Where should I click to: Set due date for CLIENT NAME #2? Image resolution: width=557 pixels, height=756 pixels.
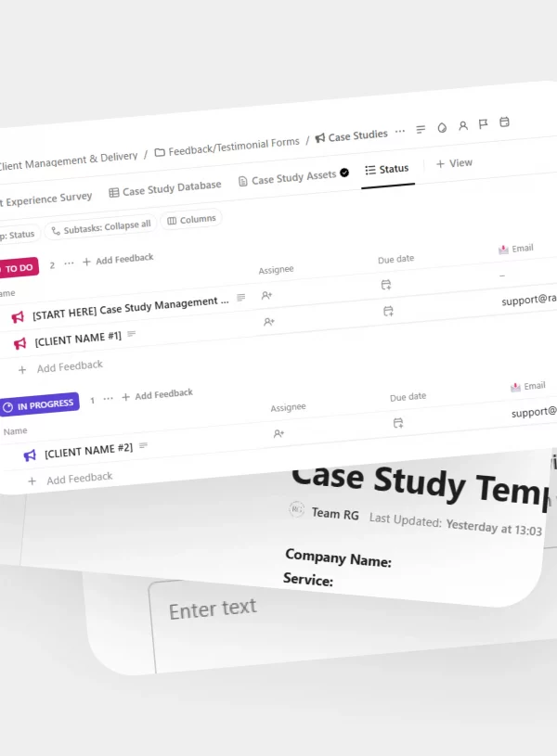[397, 423]
